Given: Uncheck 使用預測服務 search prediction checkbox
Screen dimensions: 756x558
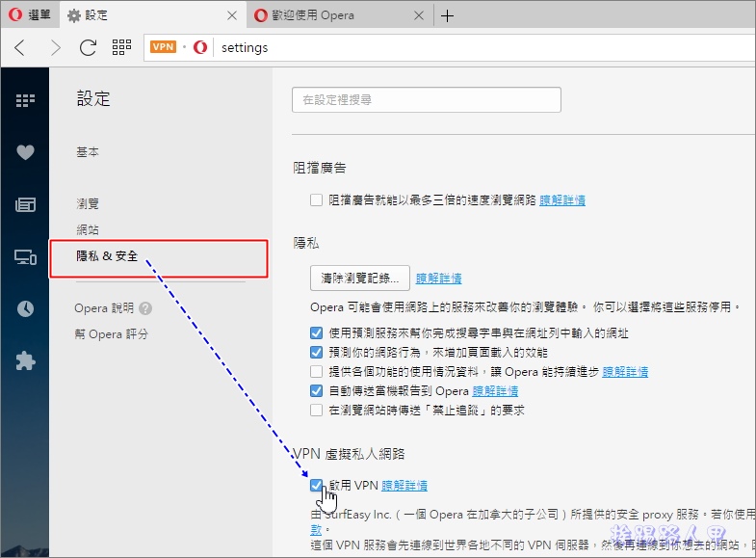Looking at the screenshot, I should pos(316,332).
